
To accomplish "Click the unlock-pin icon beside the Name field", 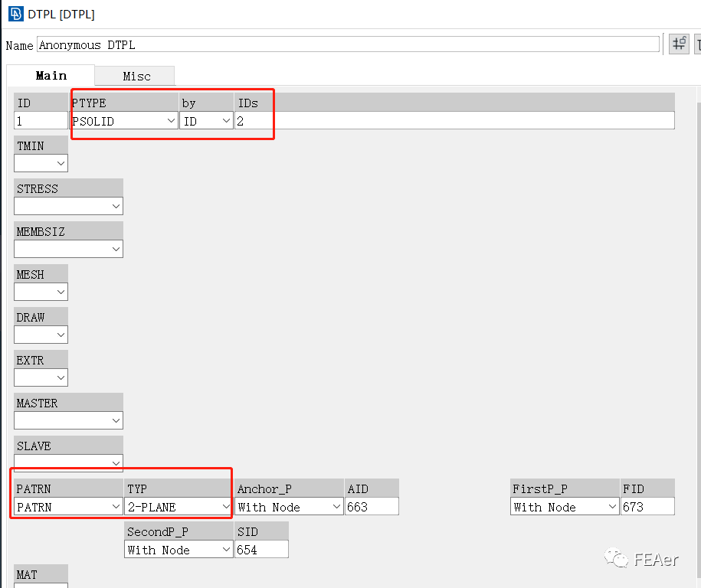I will click(x=678, y=44).
